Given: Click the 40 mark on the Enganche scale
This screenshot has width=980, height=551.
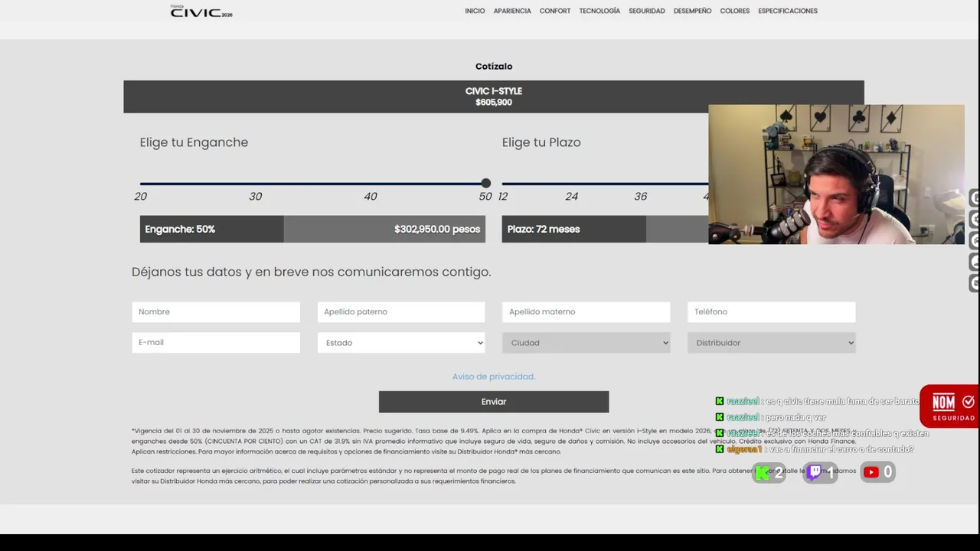Looking at the screenshot, I should 371,197.
